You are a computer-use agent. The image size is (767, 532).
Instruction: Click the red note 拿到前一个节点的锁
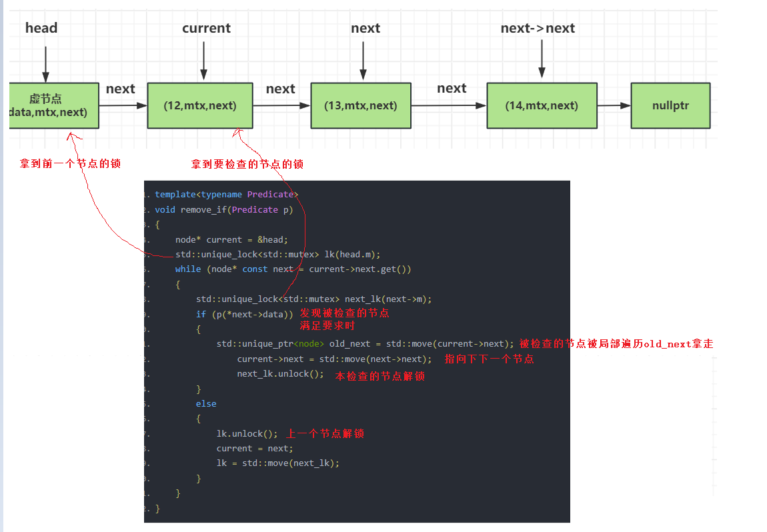(x=70, y=163)
